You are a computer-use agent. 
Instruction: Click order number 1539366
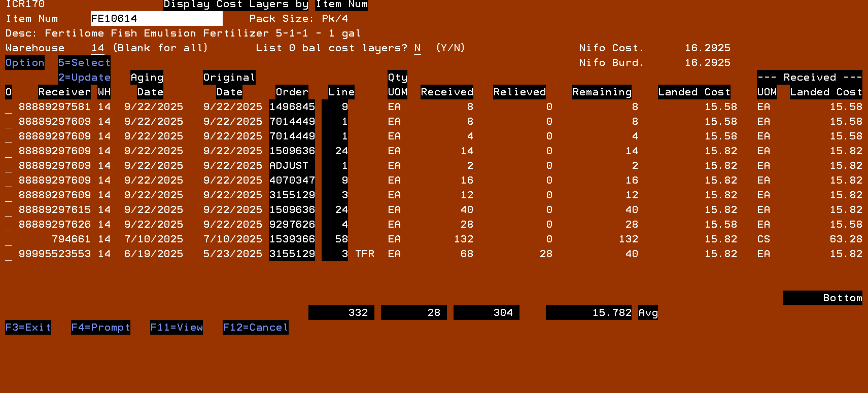[x=292, y=239]
